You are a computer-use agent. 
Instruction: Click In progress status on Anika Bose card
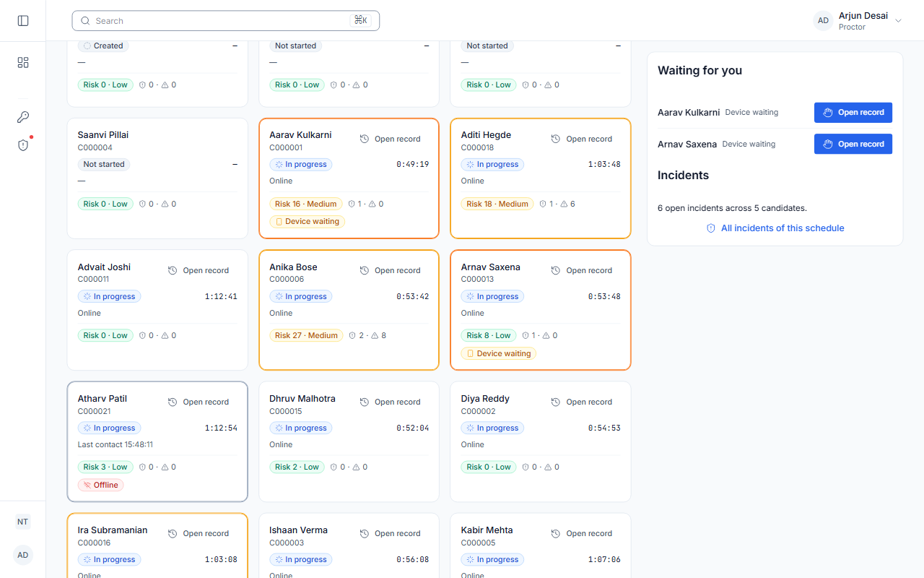point(301,296)
